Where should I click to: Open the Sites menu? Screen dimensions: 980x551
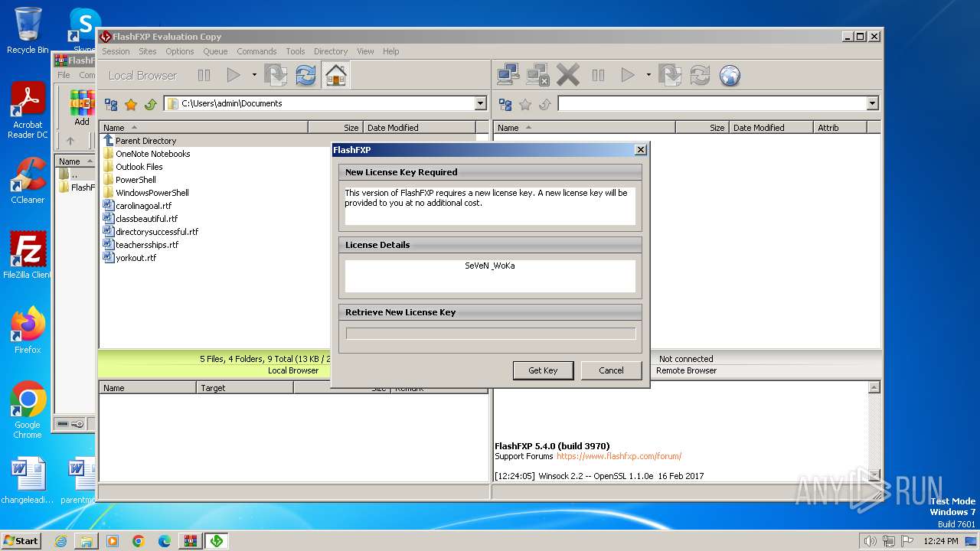pyautogui.click(x=148, y=51)
